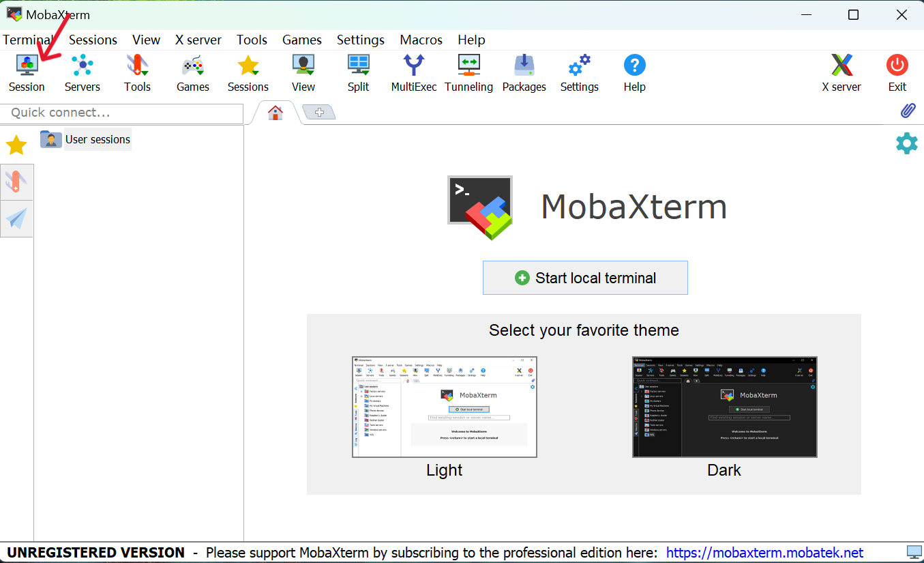Select the Swiss knife tools sidebar tab
Screen dimensions: 924x563
[x=16, y=182]
